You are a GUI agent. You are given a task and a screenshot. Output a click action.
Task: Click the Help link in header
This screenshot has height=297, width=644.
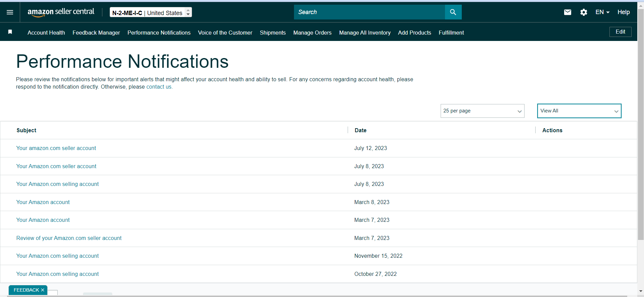[624, 12]
